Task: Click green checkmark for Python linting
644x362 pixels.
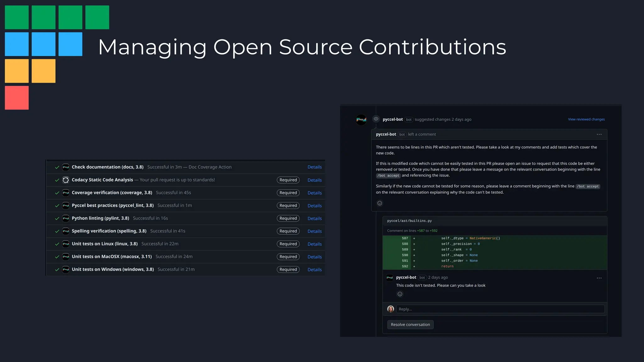Action: tap(57, 218)
